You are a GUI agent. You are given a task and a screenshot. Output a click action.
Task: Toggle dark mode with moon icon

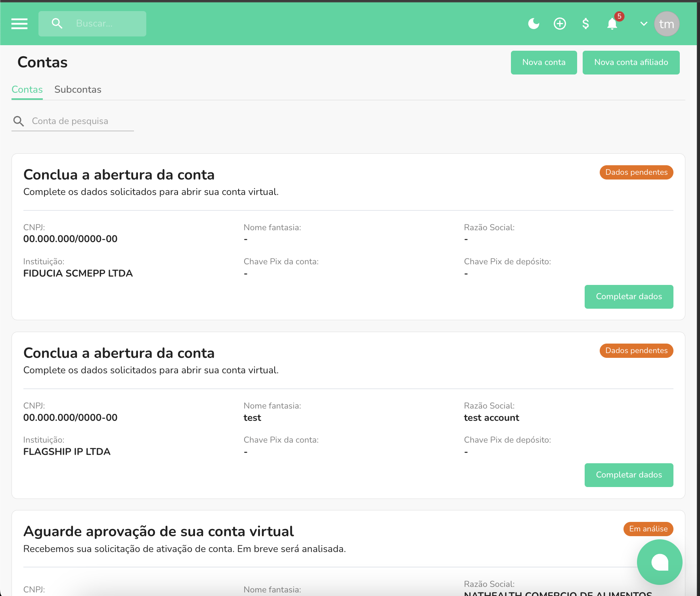pyautogui.click(x=534, y=24)
